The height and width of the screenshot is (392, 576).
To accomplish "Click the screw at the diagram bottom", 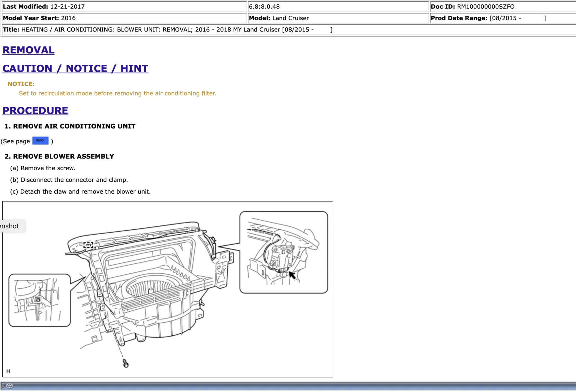I will pyautogui.click(x=126, y=364).
